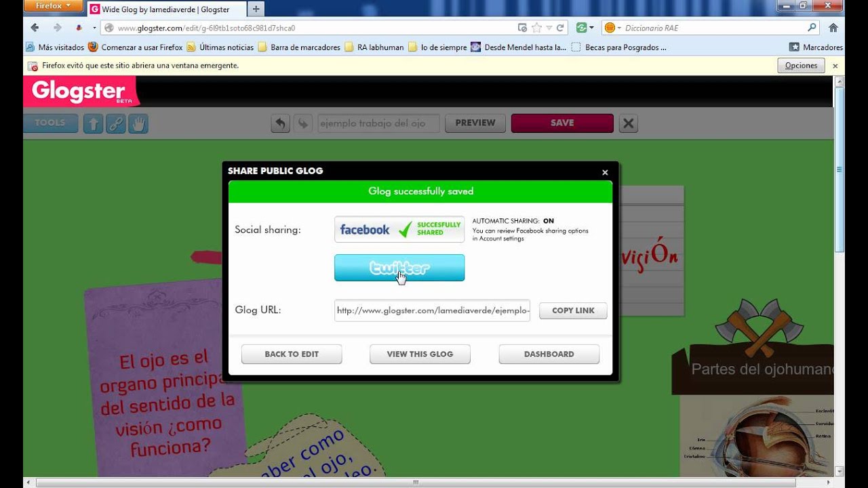The height and width of the screenshot is (488, 868).
Task: Open Becas para Posgrados bookmark
Action: [x=619, y=47]
